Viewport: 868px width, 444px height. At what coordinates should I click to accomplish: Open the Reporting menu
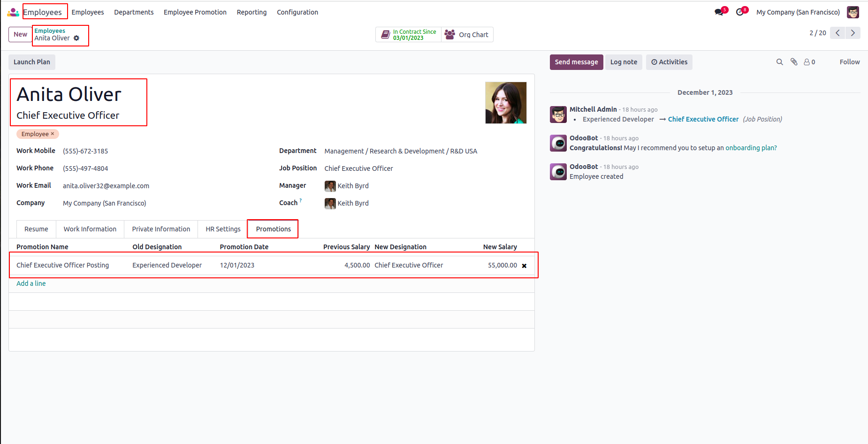click(x=251, y=12)
